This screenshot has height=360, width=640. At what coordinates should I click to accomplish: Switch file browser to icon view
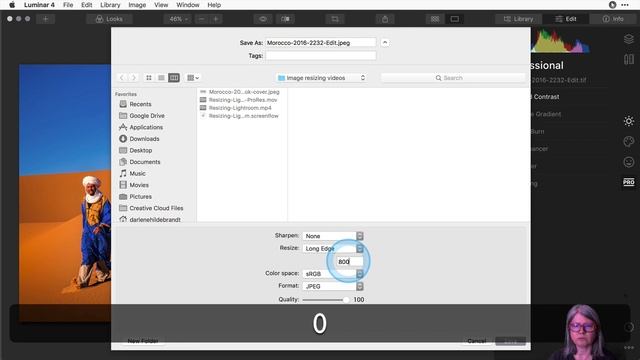pyautogui.click(x=149, y=78)
